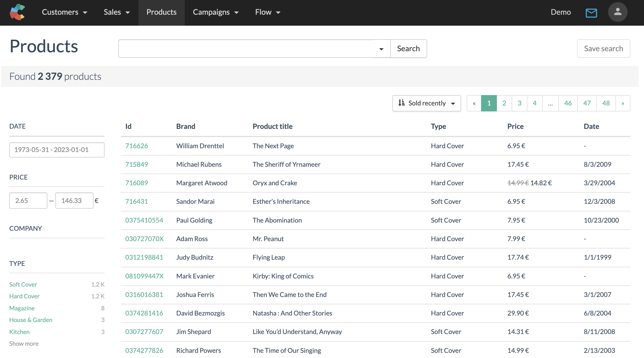Click the Mail envelope icon
This screenshot has width=644, height=358.
coord(591,12)
